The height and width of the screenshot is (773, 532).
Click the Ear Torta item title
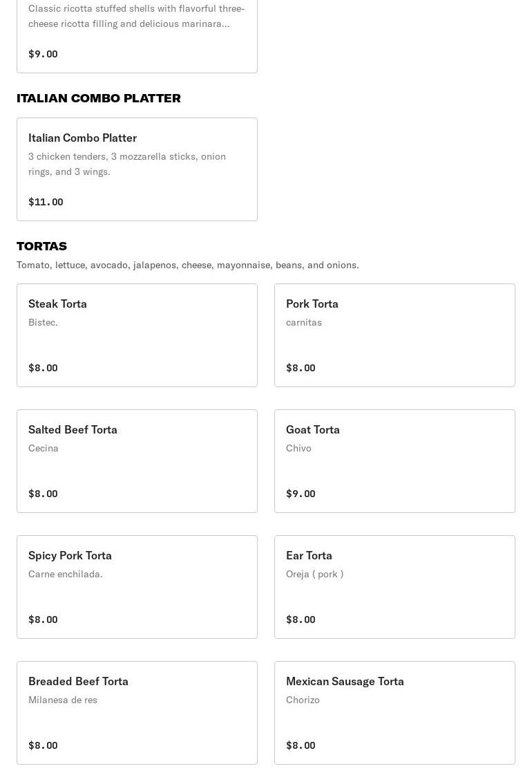click(x=309, y=555)
